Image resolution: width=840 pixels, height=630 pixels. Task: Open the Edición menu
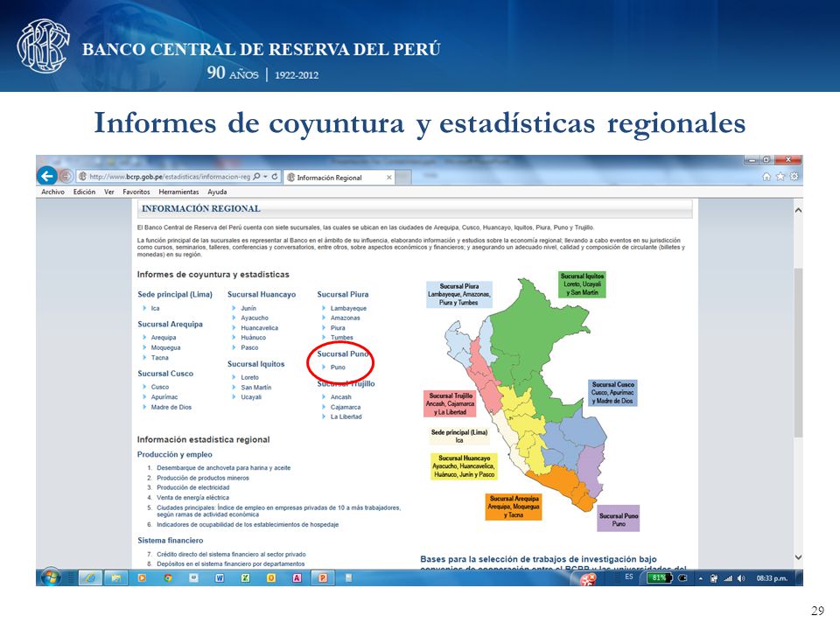[84, 192]
